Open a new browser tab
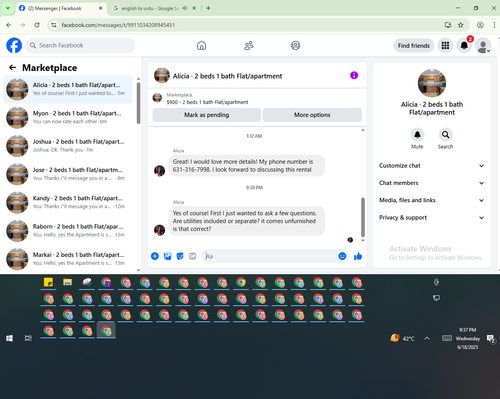The image size is (500, 399). point(208,8)
